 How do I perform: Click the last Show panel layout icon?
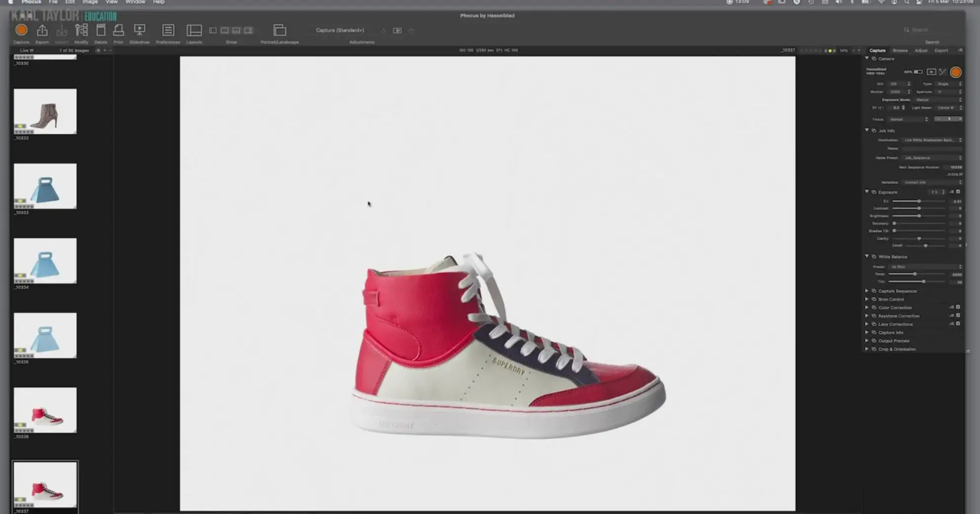(248, 31)
